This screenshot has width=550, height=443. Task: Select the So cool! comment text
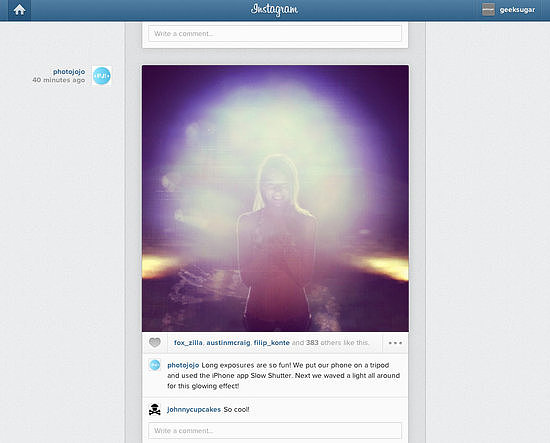(236, 409)
